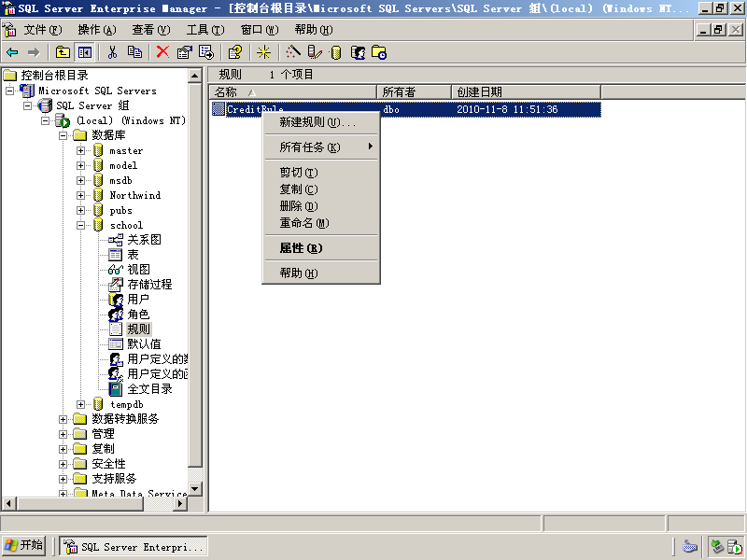The width and height of the screenshot is (747, 560).
Task: Choose 删除 in the context menu
Action: pos(320,206)
